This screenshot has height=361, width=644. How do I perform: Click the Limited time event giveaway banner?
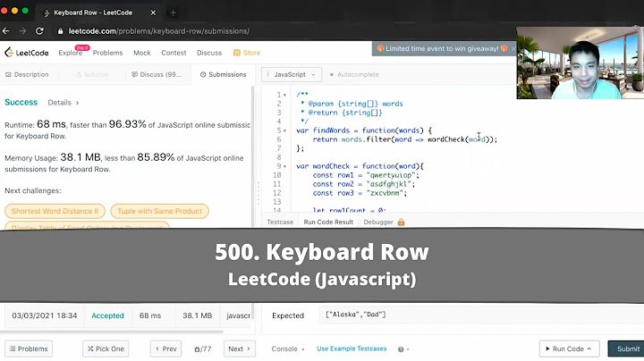pos(443,48)
